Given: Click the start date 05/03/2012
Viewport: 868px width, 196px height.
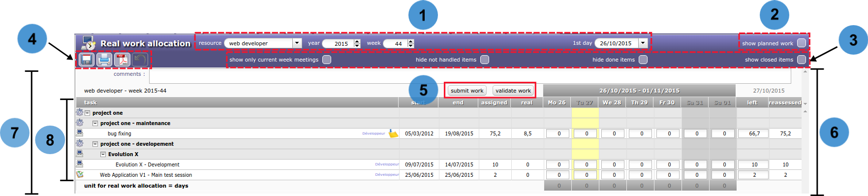Looking at the screenshot, I should tap(419, 133).
